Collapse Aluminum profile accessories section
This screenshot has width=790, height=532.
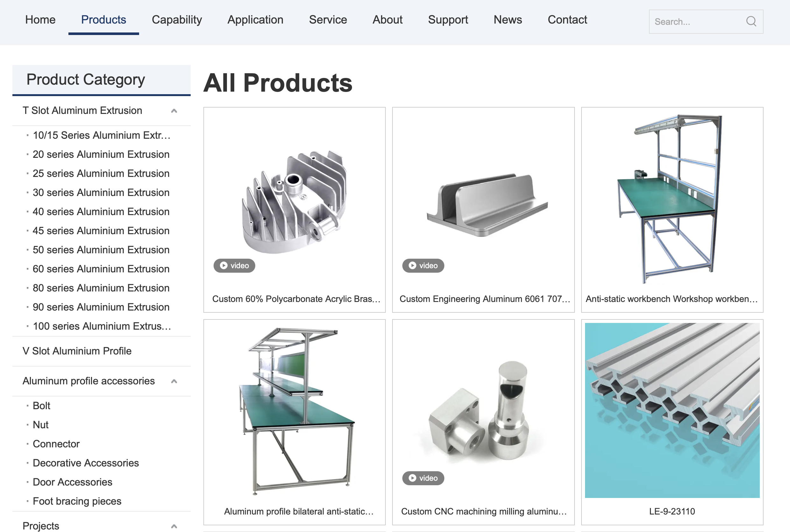tap(174, 381)
